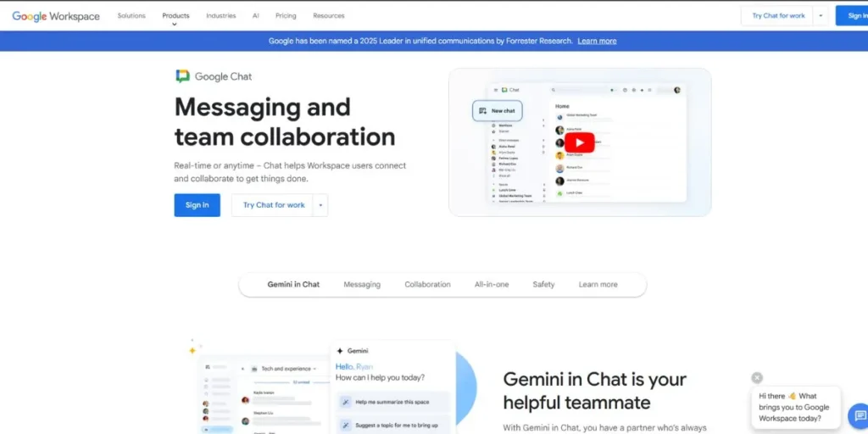Expand the header Try Chat dropdown arrow
Image resolution: width=868 pixels, height=434 pixels.
point(821,15)
